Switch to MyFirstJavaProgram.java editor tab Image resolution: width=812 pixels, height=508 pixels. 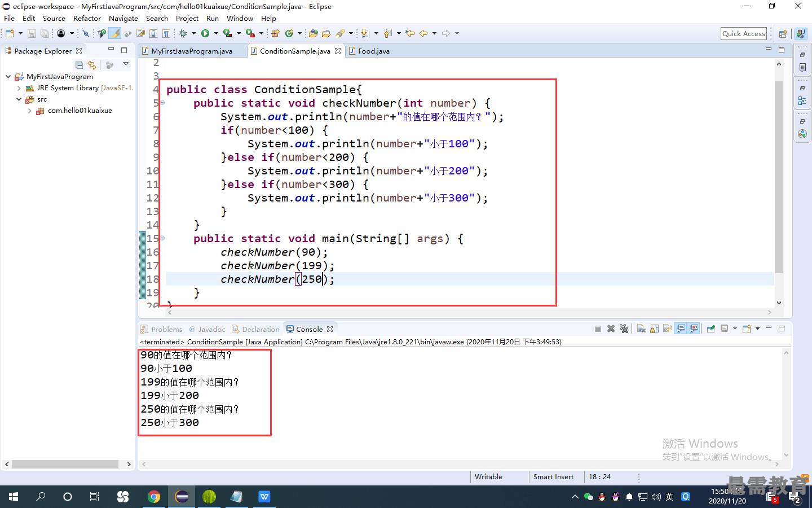pyautogui.click(x=192, y=51)
